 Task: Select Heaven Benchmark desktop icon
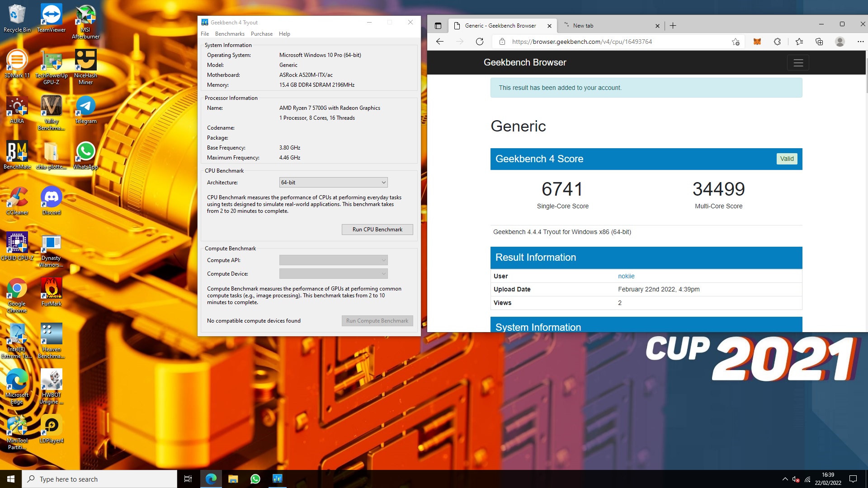[x=51, y=341]
